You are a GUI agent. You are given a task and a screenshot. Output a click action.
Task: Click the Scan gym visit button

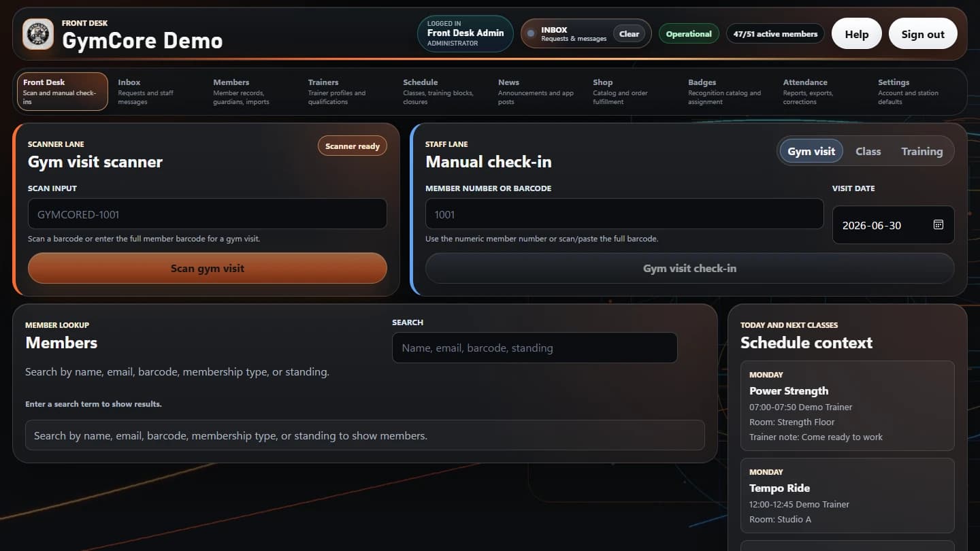click(x=208, y=268)
